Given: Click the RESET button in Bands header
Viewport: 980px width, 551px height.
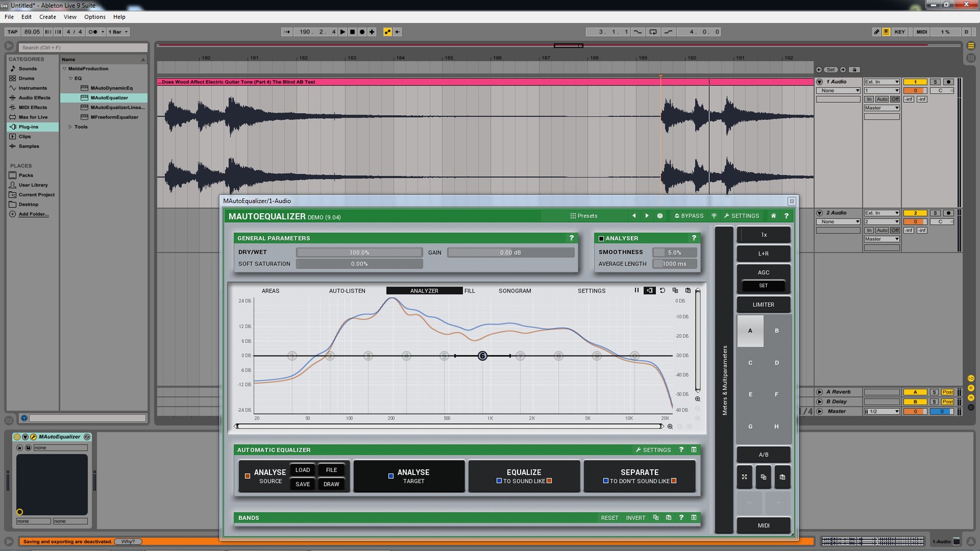Looking at the screenshot, I should pos(609,518).
